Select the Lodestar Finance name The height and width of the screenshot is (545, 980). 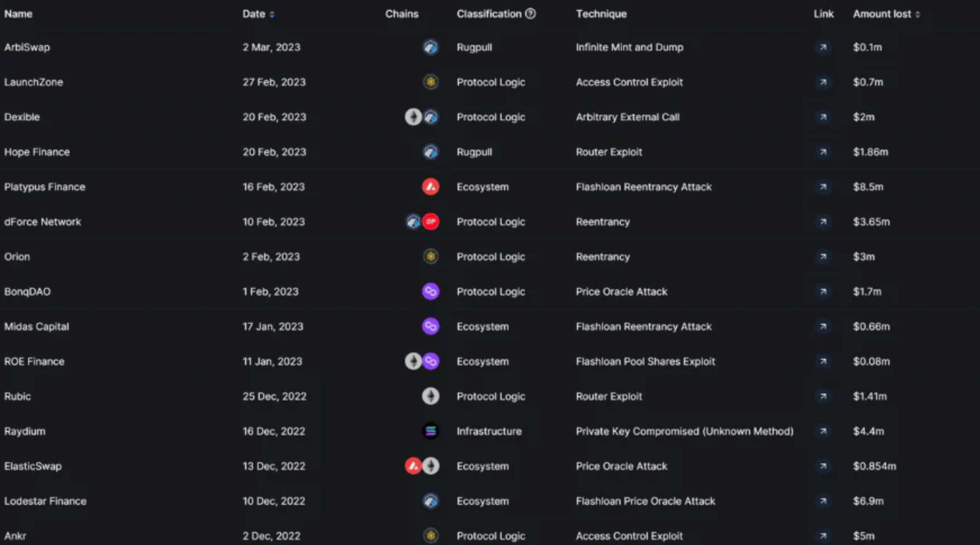45,501
